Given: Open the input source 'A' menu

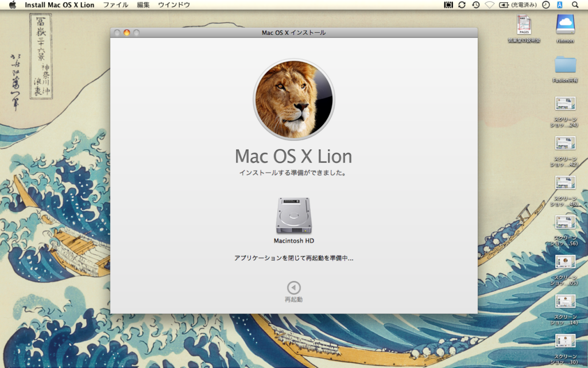Looking at the screenshot, I should 560,5.
